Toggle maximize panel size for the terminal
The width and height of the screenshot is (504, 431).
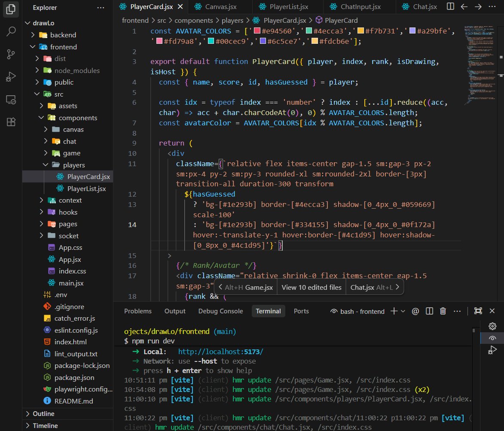point(478,311)
